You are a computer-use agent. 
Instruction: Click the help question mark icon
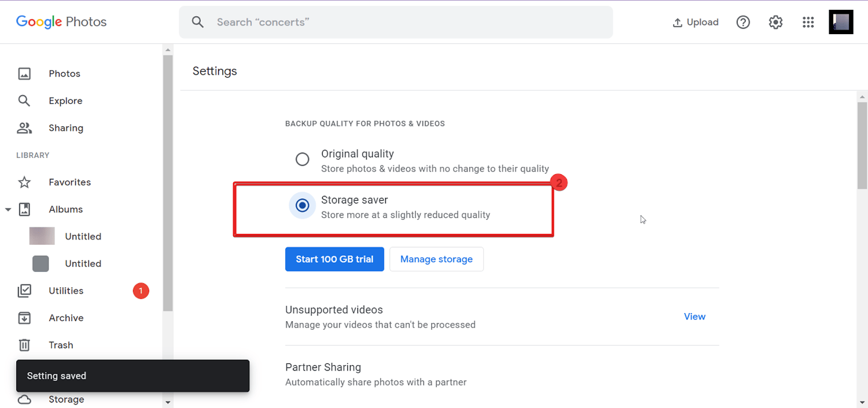coord(743,22)
